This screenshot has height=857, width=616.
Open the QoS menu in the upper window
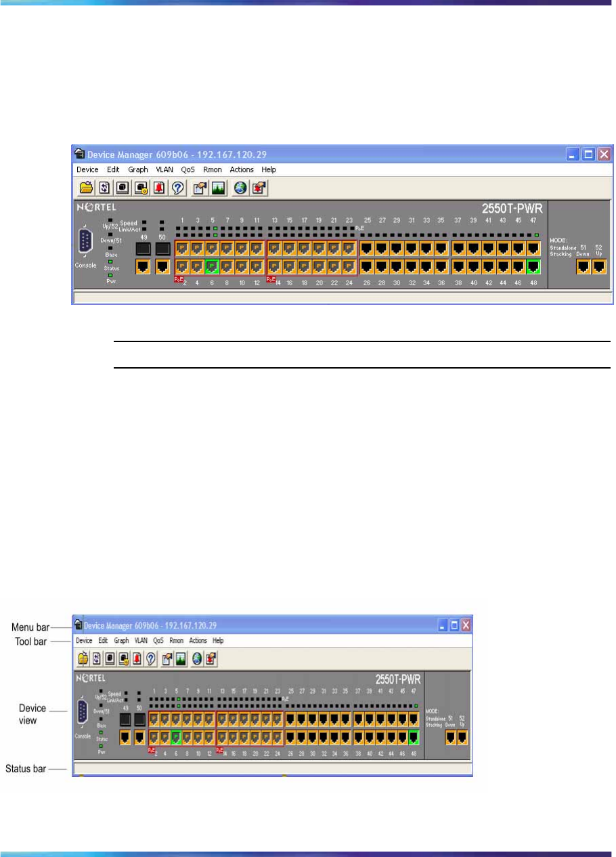[x=188, y=169]
